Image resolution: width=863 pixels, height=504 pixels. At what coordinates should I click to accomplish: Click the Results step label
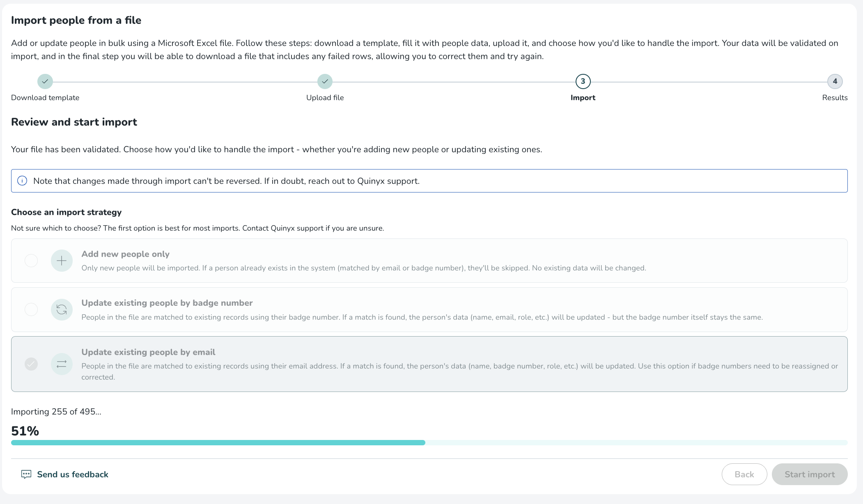click(x=835, y=98)
